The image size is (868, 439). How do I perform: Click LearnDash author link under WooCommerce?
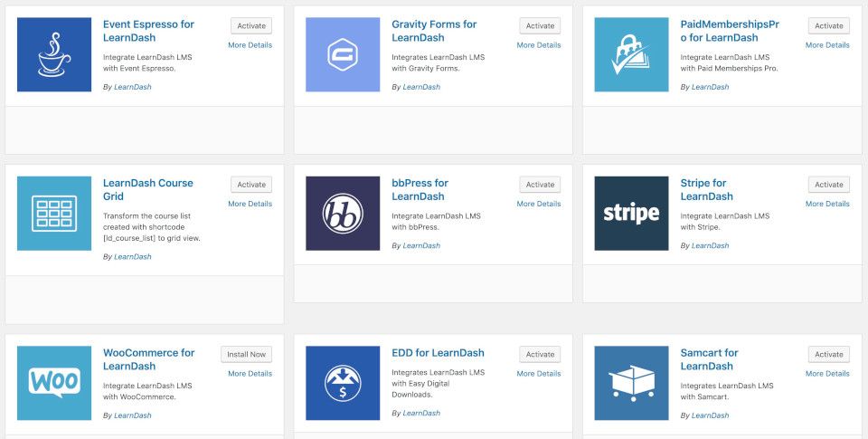pos(133,415)
